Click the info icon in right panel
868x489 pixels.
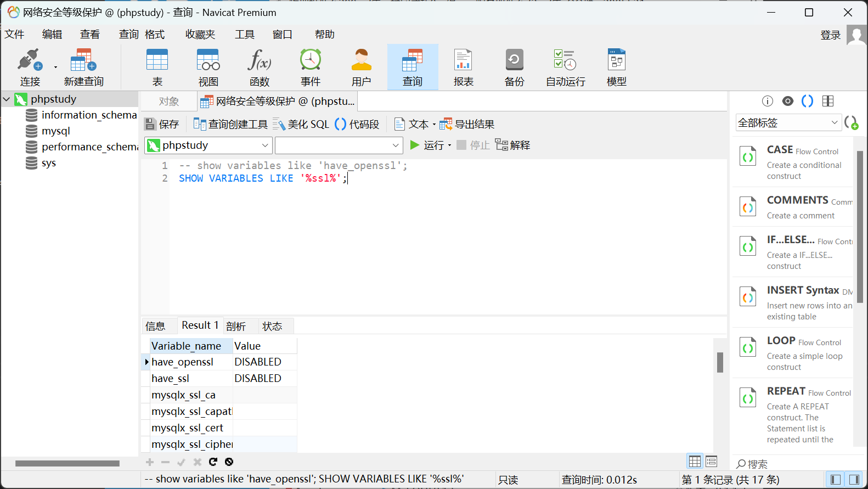768,101
